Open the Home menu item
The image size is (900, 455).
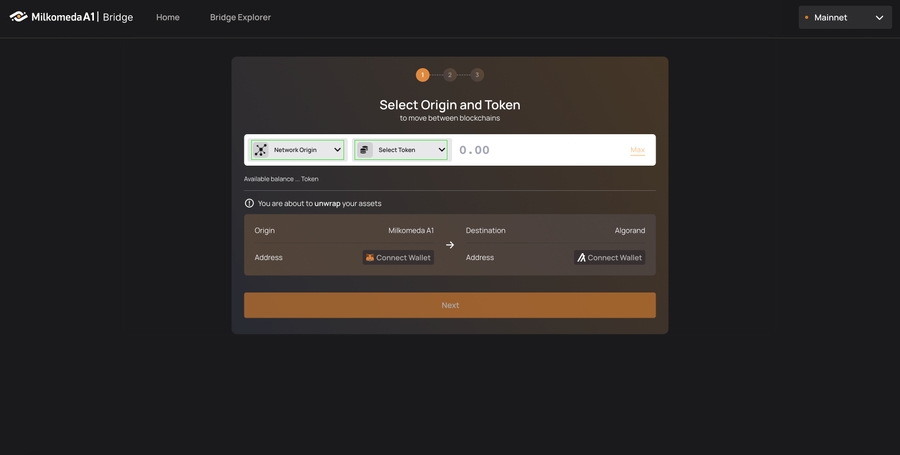[168, 17]
